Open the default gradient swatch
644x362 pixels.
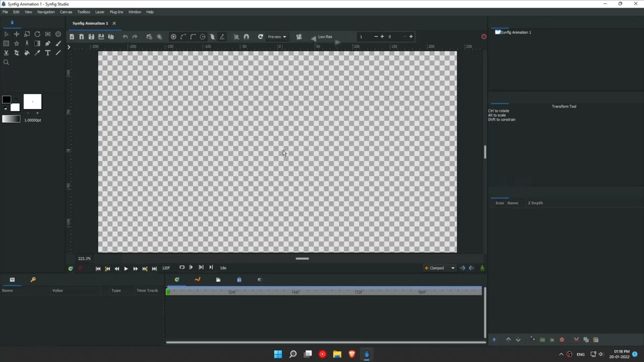[x=11, y=119]
